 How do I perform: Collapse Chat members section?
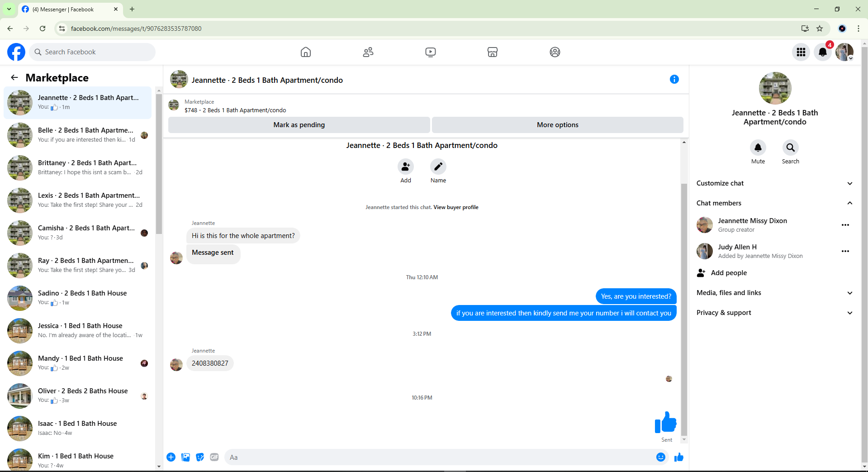pyautogui.click(x=774, y=203)
